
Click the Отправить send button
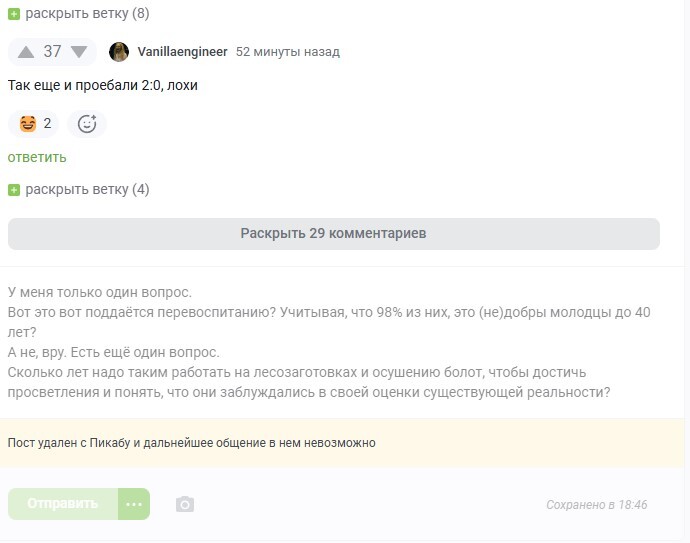[63, 504]
